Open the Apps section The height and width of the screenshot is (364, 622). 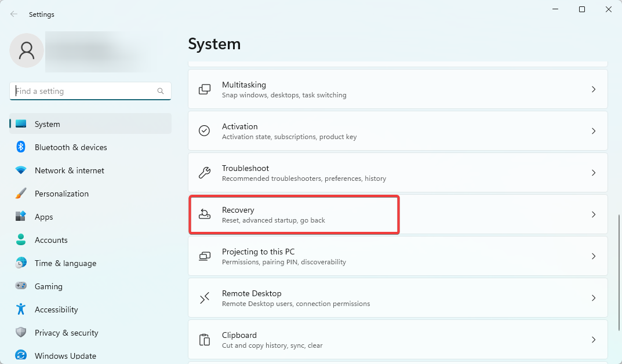90,217
